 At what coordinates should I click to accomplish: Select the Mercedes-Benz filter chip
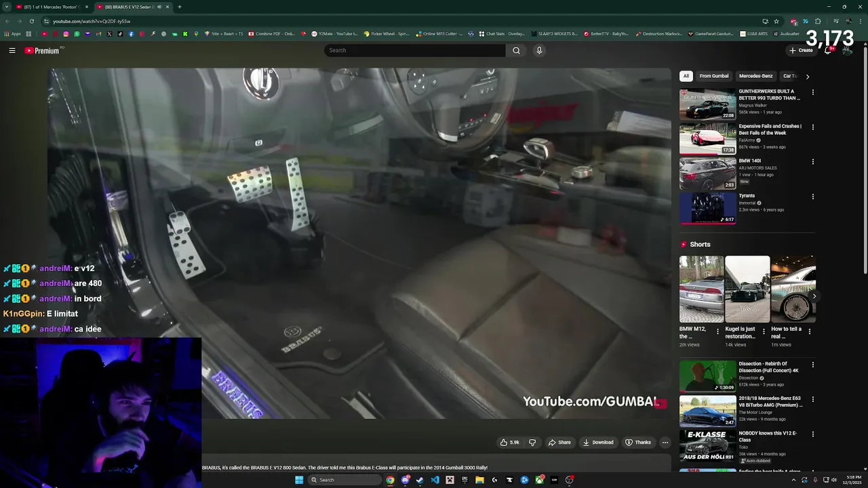tap(755, 76)
